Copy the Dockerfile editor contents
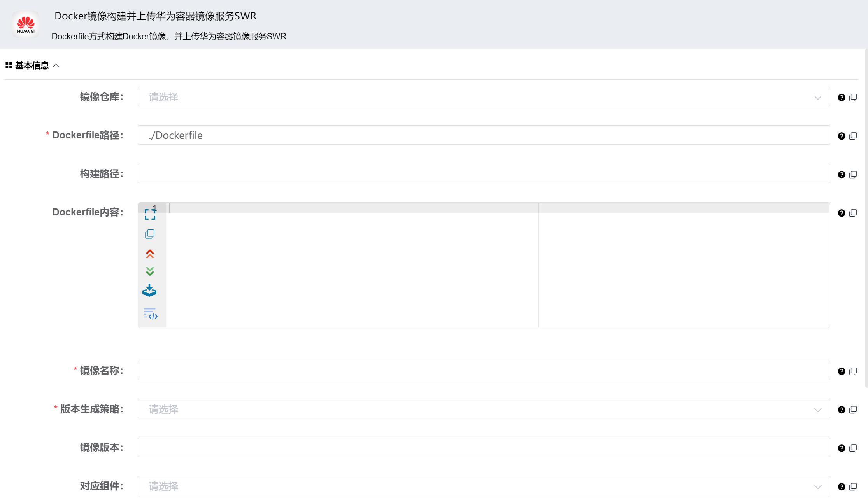The image size is (868, 504). point(150,234)
